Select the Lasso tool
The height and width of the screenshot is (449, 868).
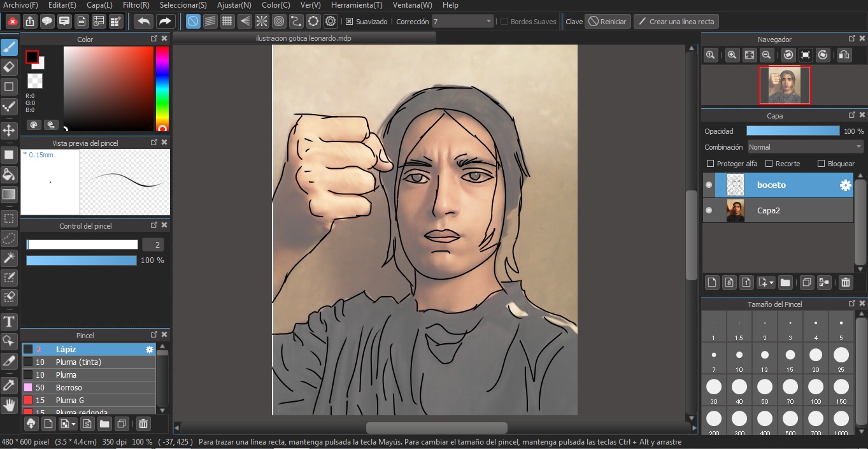pyautogui.click(x=9, y=238)
